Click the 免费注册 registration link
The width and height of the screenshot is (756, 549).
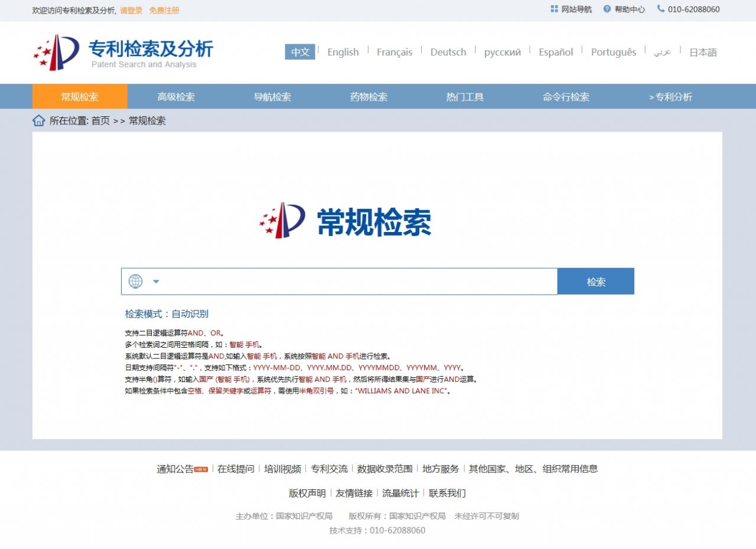(164, 11)
